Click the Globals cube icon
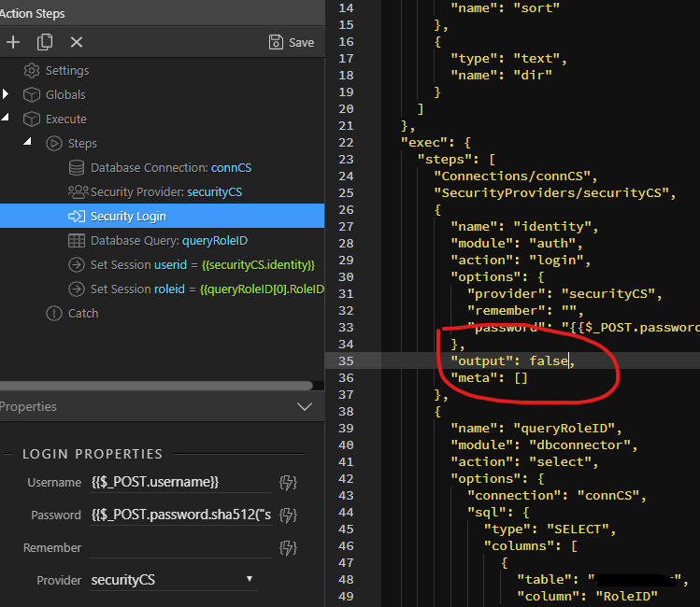 31,94
